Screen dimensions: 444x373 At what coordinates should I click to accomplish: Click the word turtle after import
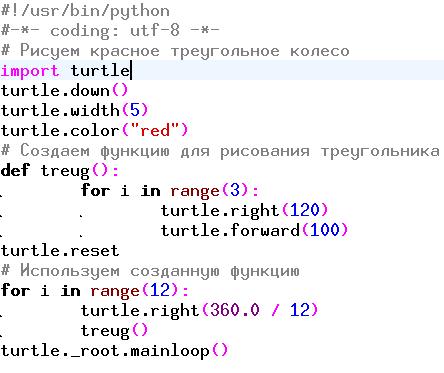tap(100, 71)
